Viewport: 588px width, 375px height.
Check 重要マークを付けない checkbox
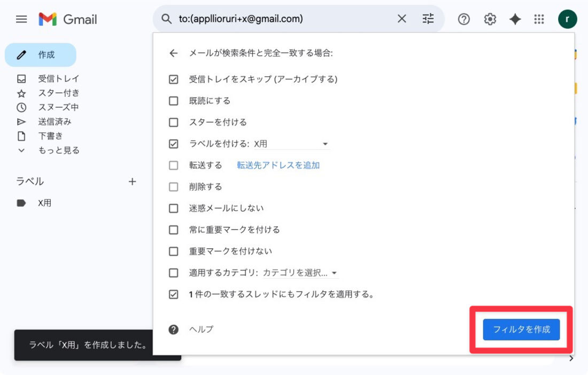pos(173,251)
